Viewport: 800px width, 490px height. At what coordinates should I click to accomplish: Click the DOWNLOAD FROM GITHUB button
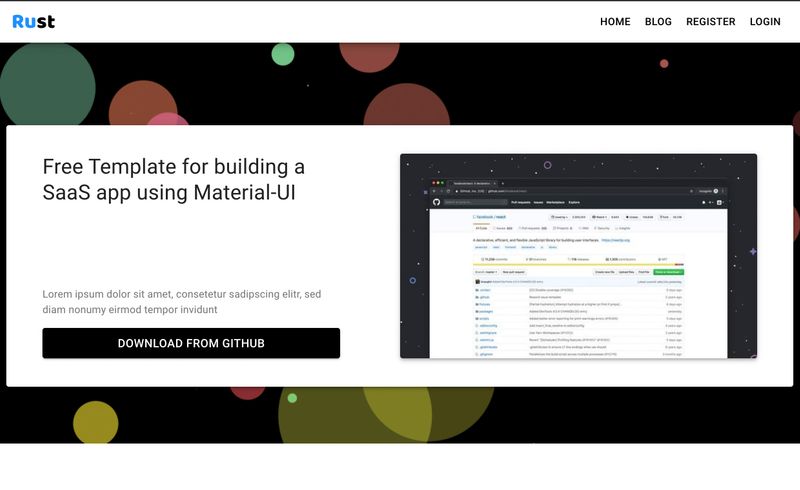pos(191,343)
